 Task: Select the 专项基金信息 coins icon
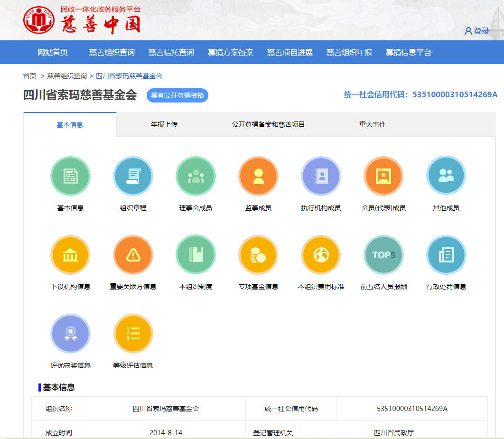point(259,255)
